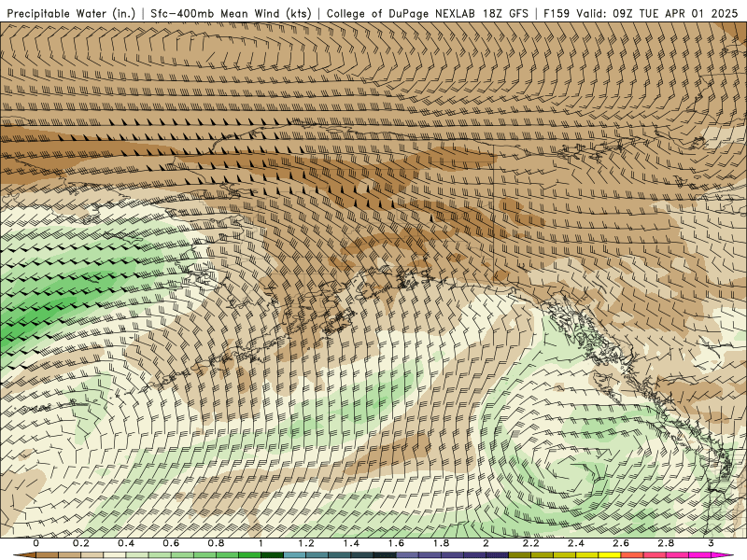The height and width of the screenshot is (560, 747).
Task: Click the 'College of DuPage NEXLAB' label
Action: tap(401, 13)
